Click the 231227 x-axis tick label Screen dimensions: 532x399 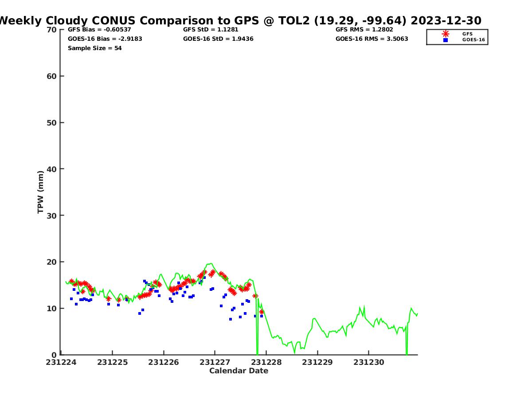pos(215,362)
